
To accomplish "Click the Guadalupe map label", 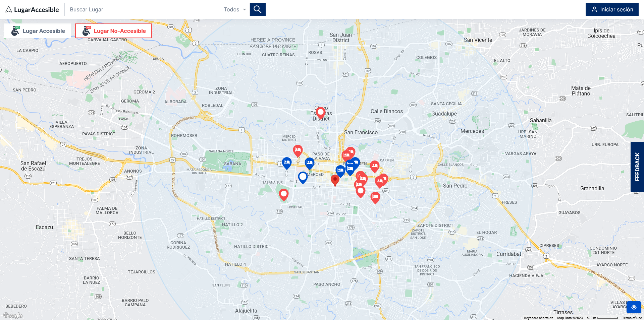I will (x=444, y=114).
